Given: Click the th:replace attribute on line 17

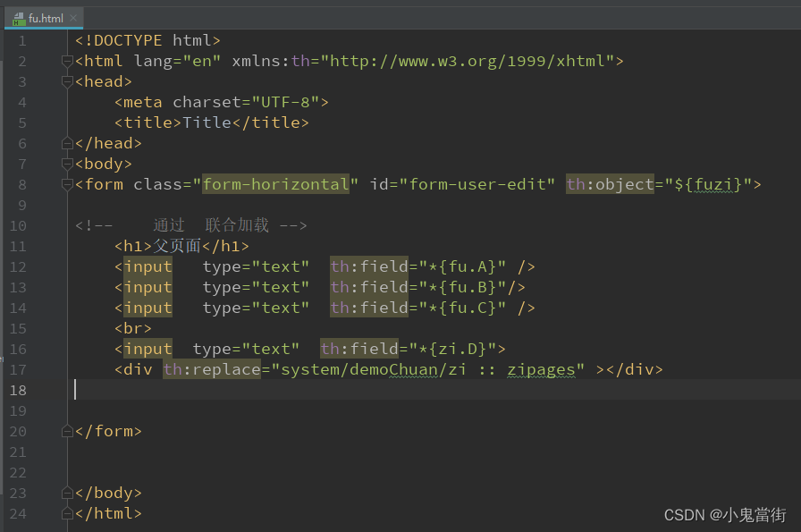Looking at the screenshot, I should pyautogui.click(x=212, y=369).
